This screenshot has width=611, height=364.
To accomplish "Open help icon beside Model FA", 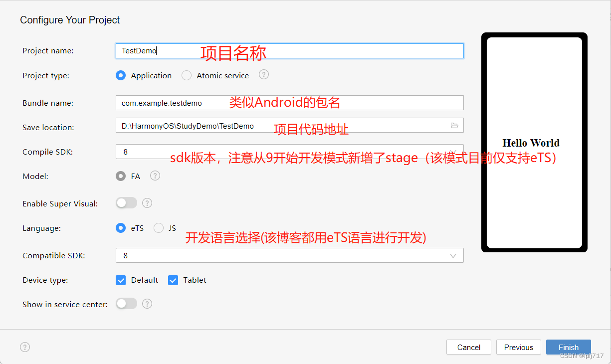I will [155, 176].
